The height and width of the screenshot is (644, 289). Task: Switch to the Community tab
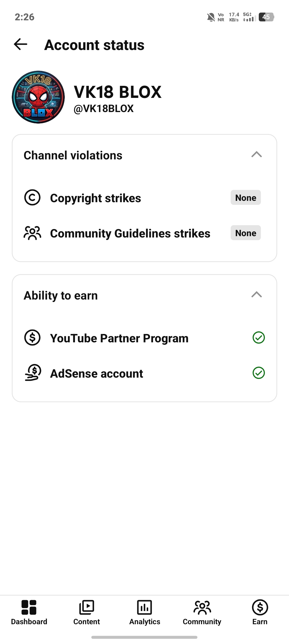tap(202, 612)
